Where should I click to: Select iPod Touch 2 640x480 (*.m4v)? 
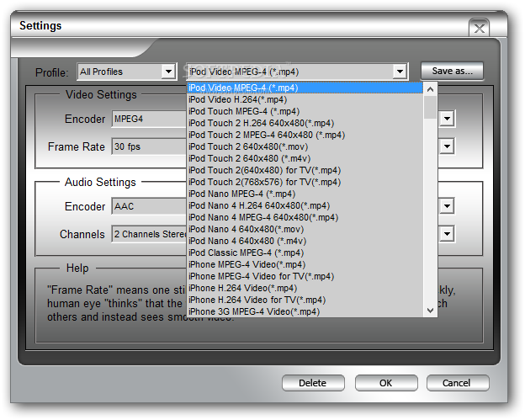[x=305, y=158]
